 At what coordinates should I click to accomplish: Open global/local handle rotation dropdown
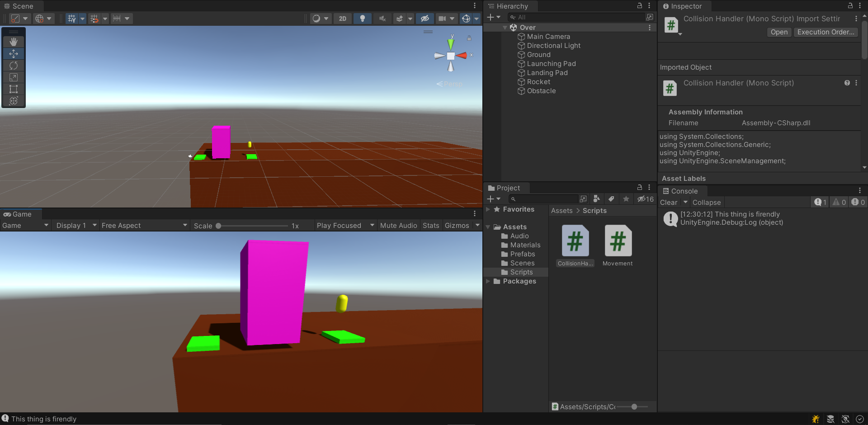44,19
